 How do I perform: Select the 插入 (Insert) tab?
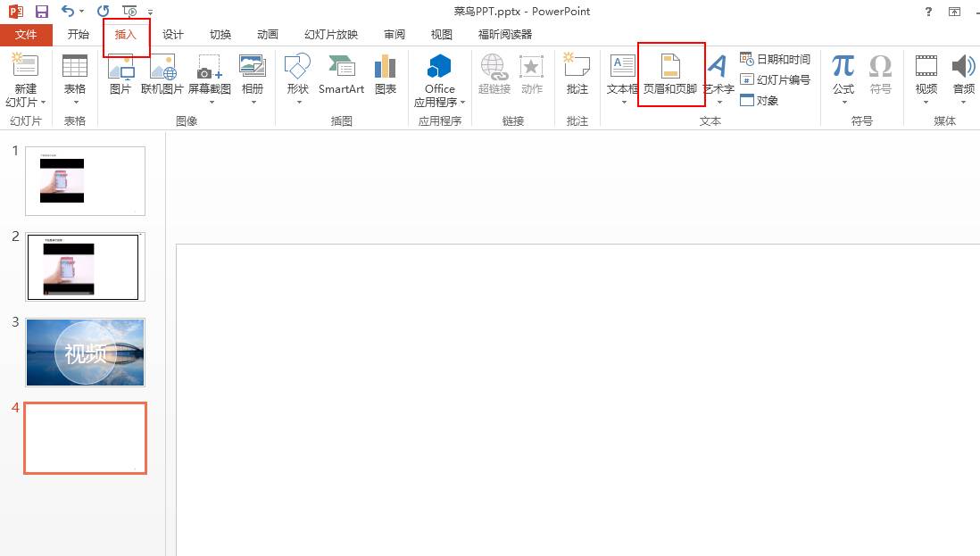coord(126,34)
